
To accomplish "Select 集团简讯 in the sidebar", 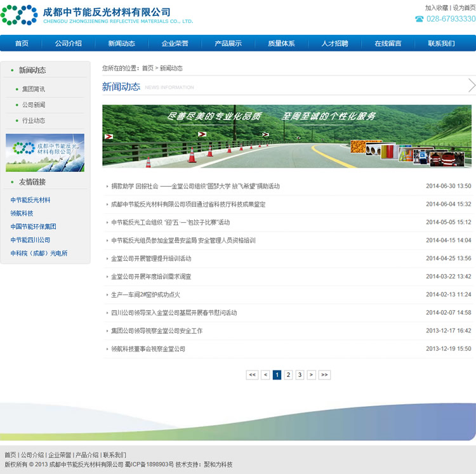I will point(34,89).
